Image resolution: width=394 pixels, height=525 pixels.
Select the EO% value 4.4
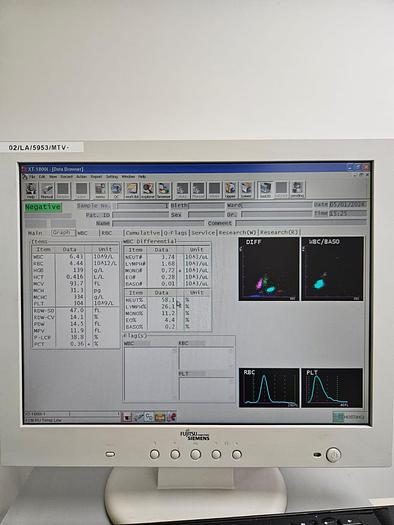170,320
